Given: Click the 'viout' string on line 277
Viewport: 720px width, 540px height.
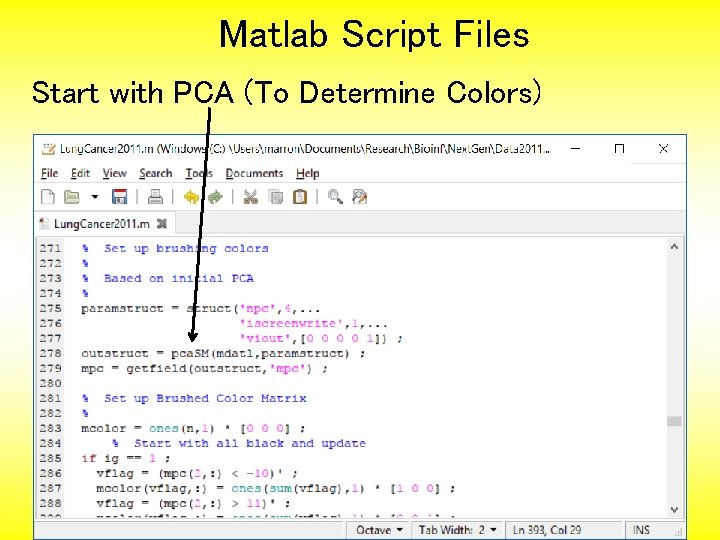Looking at the screenshot, I should point(265,338).
